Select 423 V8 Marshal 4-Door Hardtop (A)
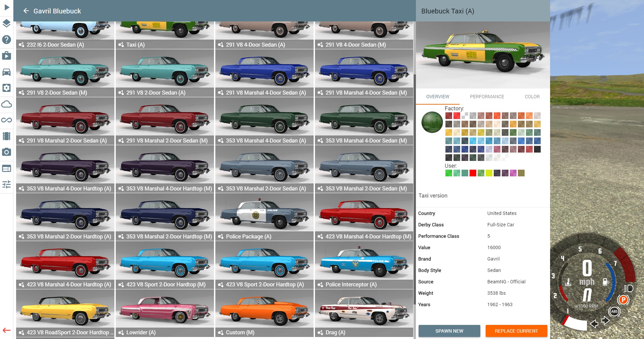Viewport: 644px width, 339px height. point(65,265)
